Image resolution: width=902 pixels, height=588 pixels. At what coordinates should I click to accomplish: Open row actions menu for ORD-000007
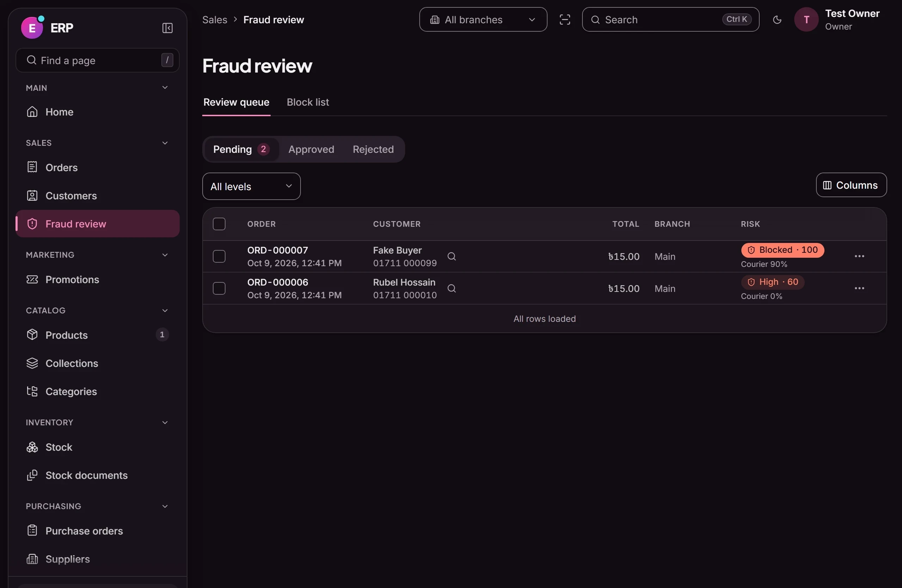coord(859,256)
